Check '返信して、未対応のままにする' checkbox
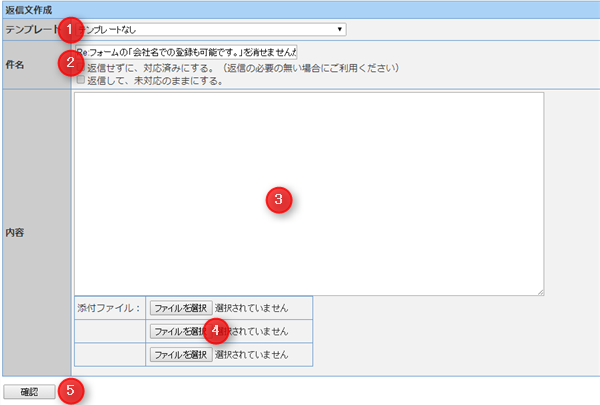This screenshot has height=405, width=600. pos(81,80)
